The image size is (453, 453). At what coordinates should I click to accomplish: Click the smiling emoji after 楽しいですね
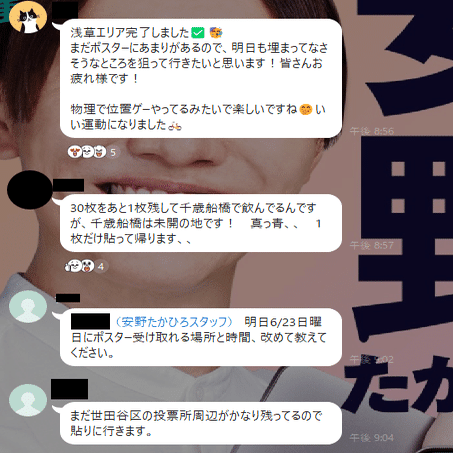305,110
